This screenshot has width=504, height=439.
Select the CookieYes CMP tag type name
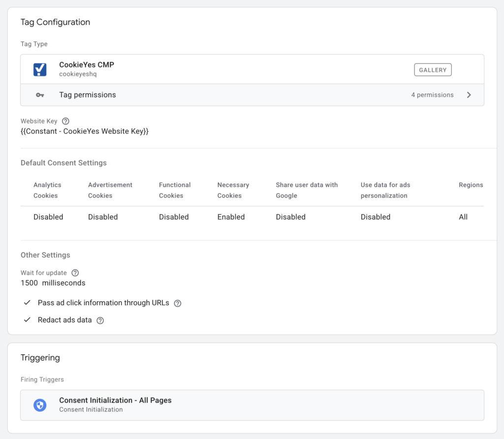click(x=87, y=64)
